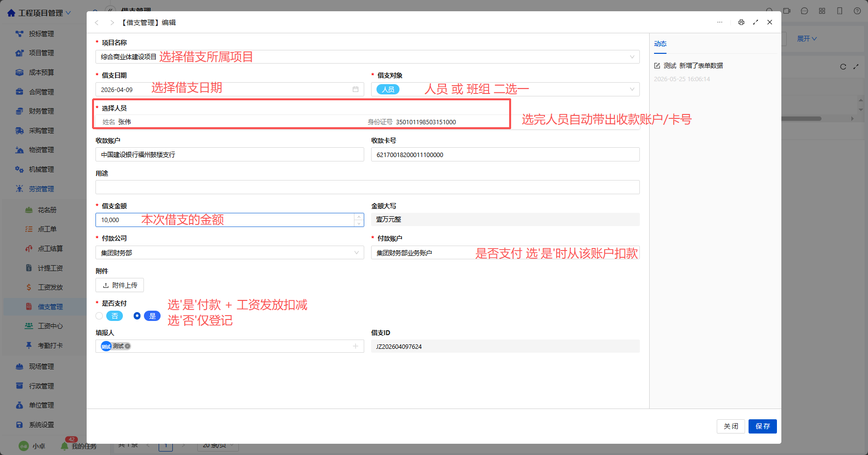
Task: Open the calendar icon in 借支日期
Action: pyautogui.click(x=355, y=90)
